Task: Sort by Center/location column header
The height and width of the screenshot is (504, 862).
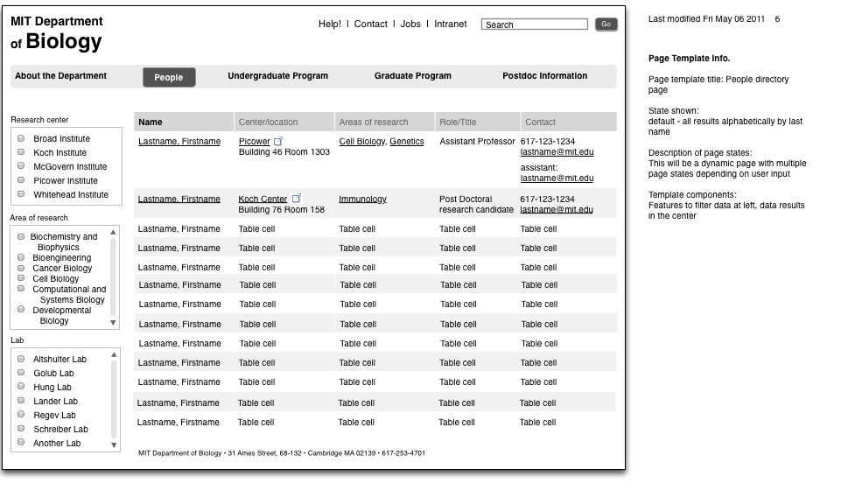Action: pyautogui.click(x=284, y=122)
